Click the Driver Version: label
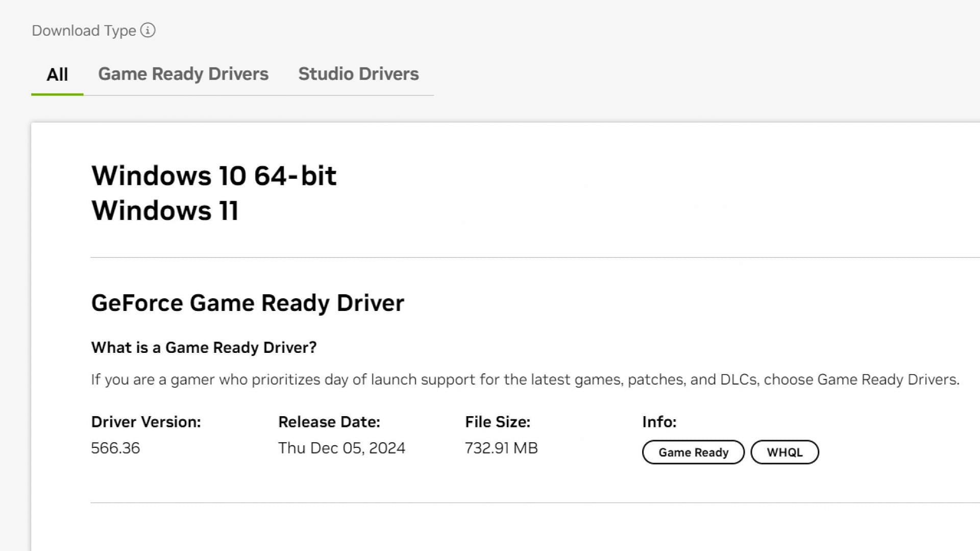Image resolution: width=980 pixels, height=551 pixels. (146, 422)
